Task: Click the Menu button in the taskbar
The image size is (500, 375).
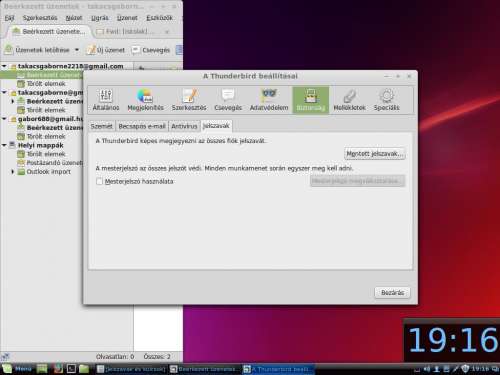Action: click(x=17, y=369)
